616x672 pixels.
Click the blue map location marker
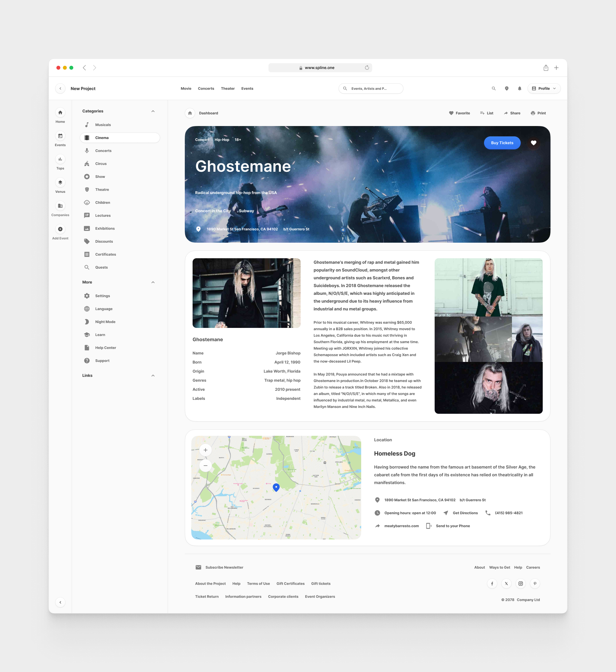click(x=276, y=487)
